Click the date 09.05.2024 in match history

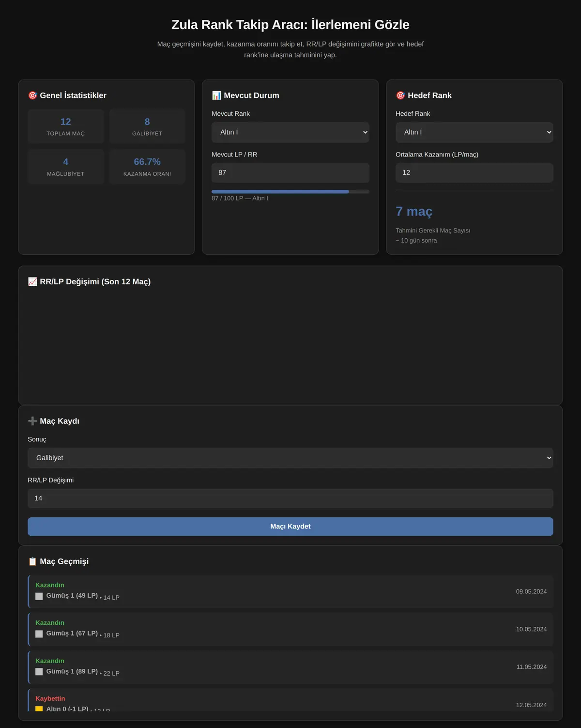(531, 591)
